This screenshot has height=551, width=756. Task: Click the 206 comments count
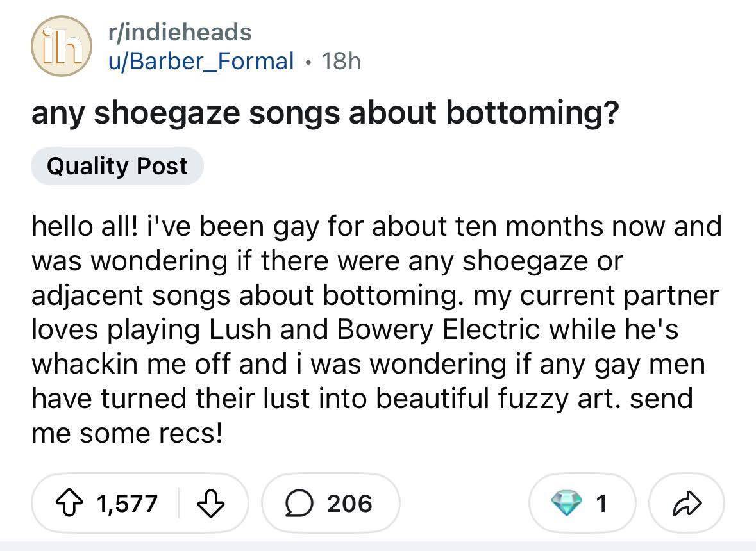tap(348, 504)
